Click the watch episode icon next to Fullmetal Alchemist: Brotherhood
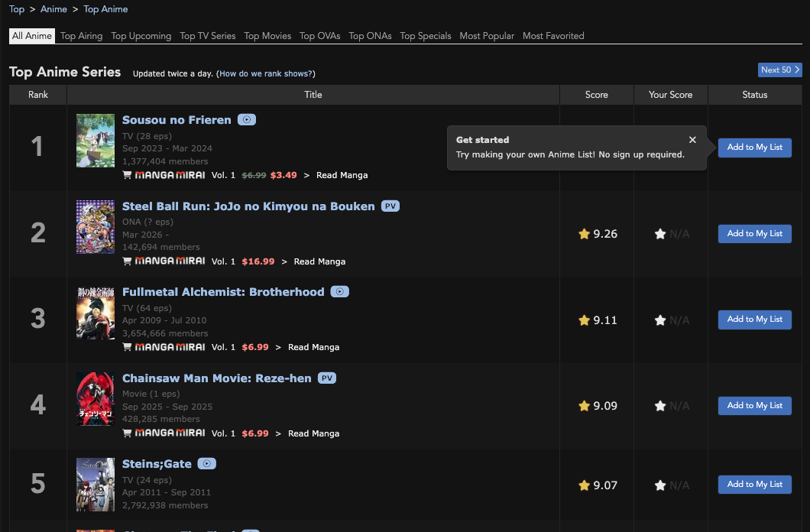This screenshot has width=810, height=532. point(339,291)
